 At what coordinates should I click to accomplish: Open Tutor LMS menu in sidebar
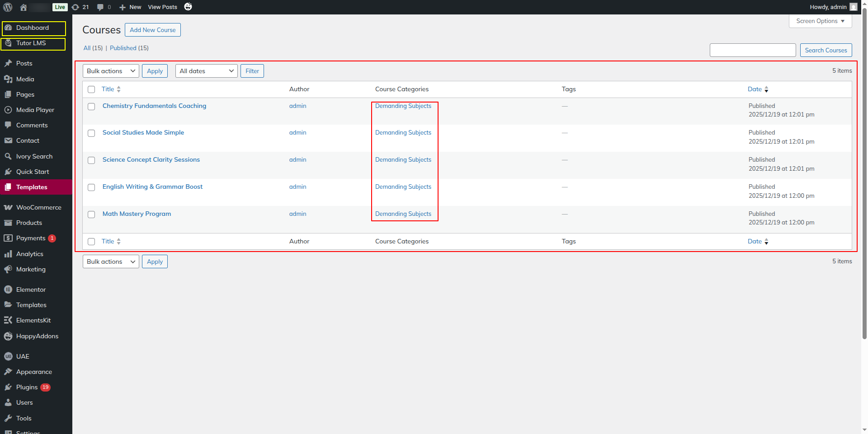coord(31,43)
